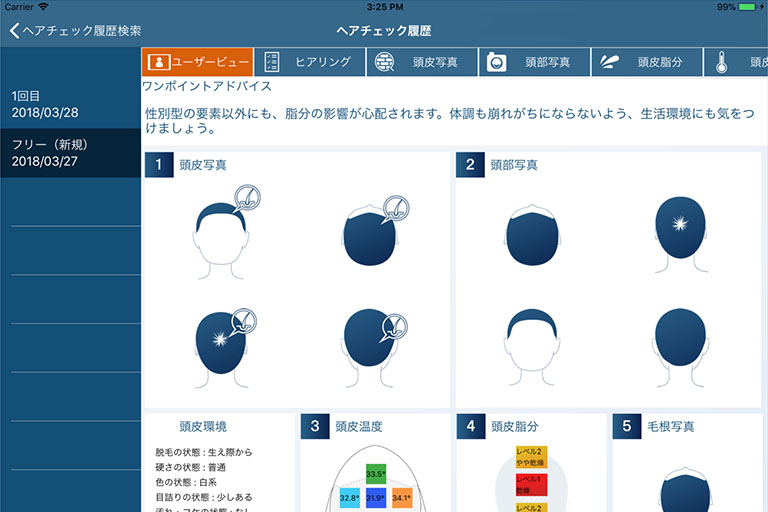The width and height of the screenshot is (768, 512).
Task: Open the 頭皮写真 tab with globe icon
Action: pyautogui.click(x=422, y=62)
